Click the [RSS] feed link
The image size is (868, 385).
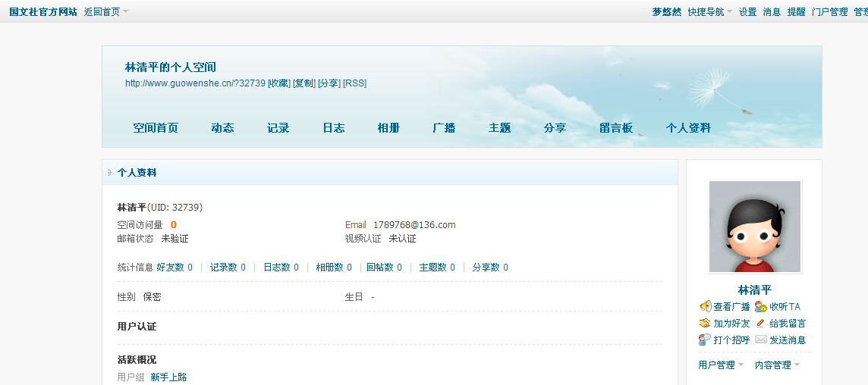pos(355,83)
